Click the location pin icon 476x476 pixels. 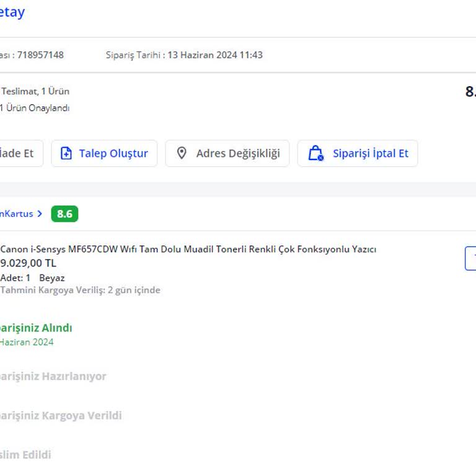(182, 153)
